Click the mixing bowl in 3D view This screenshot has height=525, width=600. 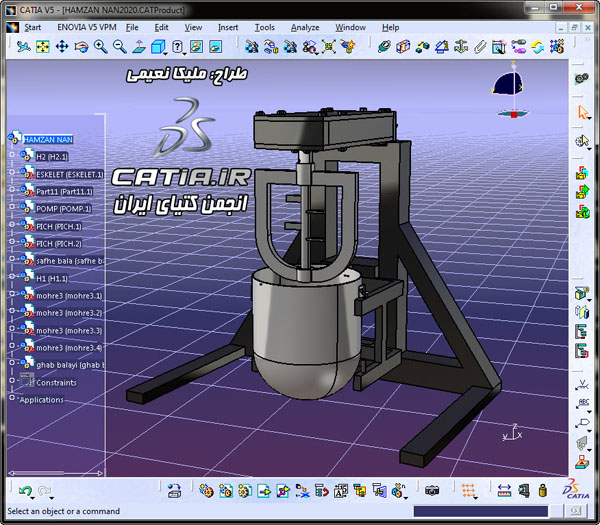click(x=306, y=333)
